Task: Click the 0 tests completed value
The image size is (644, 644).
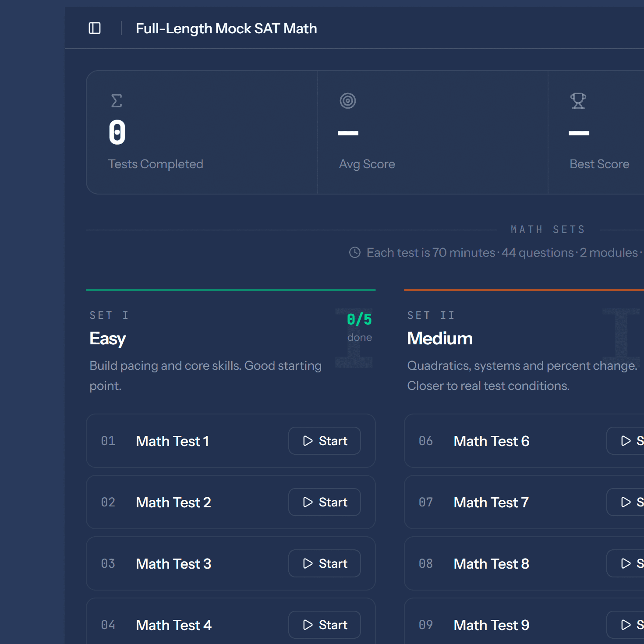Action: (x=117, y=132)
